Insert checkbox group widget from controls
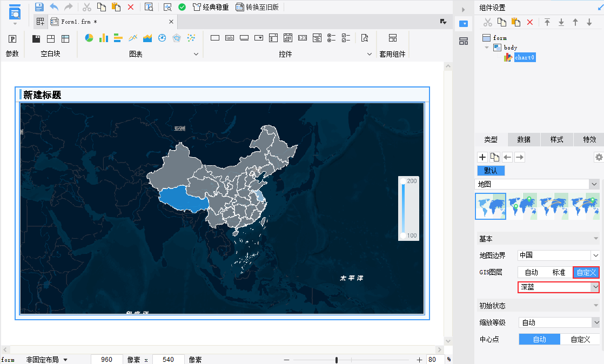The width and height of the screenshot is (604, 364). coord(346,38)
